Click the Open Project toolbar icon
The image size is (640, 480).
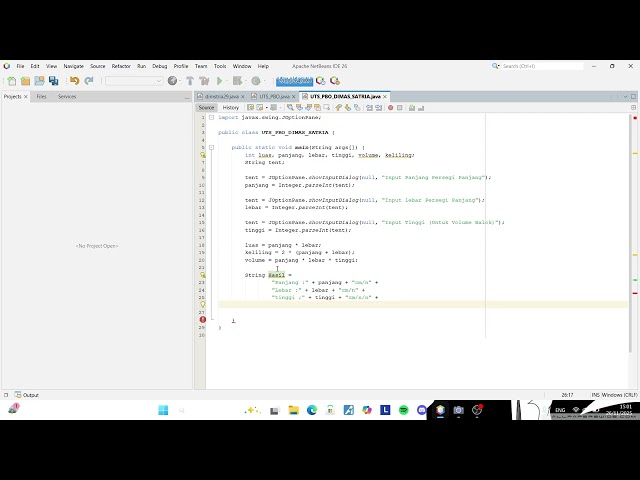pyautogui.click(x=39, y=81)
